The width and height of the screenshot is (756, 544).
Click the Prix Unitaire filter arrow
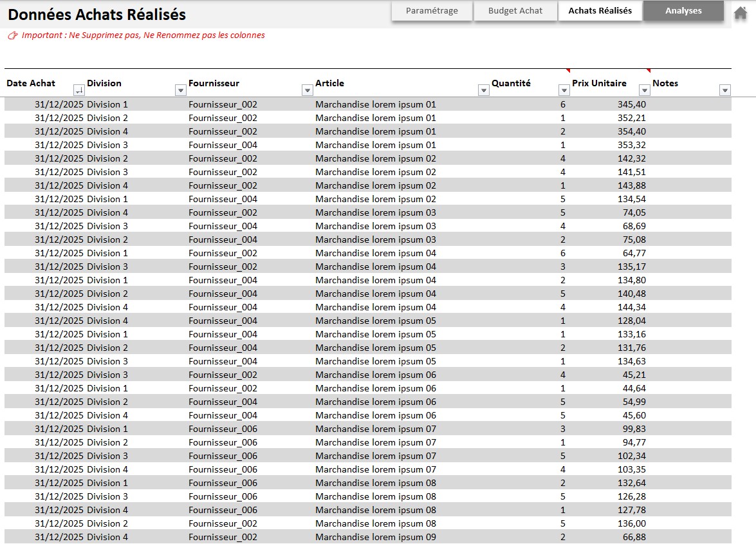coord(644,91)
